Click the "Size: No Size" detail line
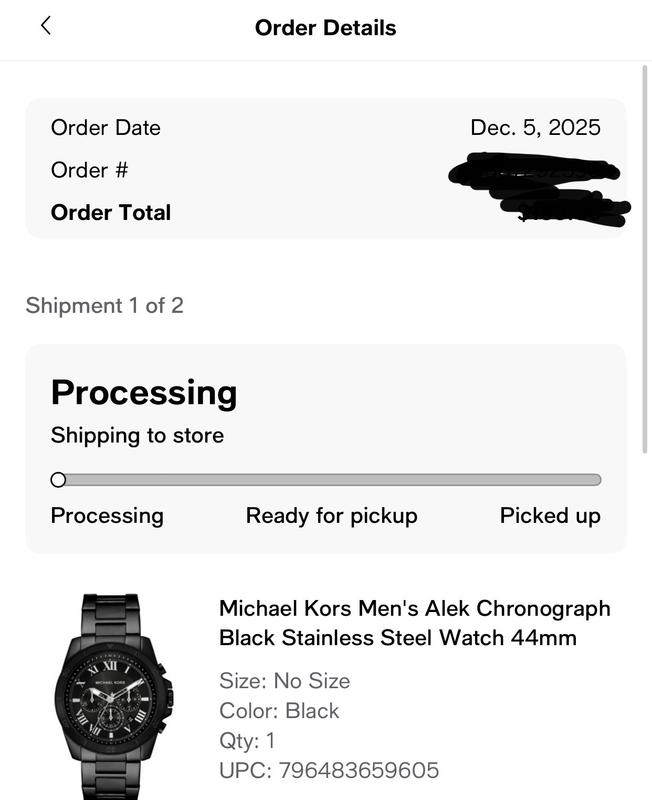This screenshot has height=800, width=652. tap(284, 681)
